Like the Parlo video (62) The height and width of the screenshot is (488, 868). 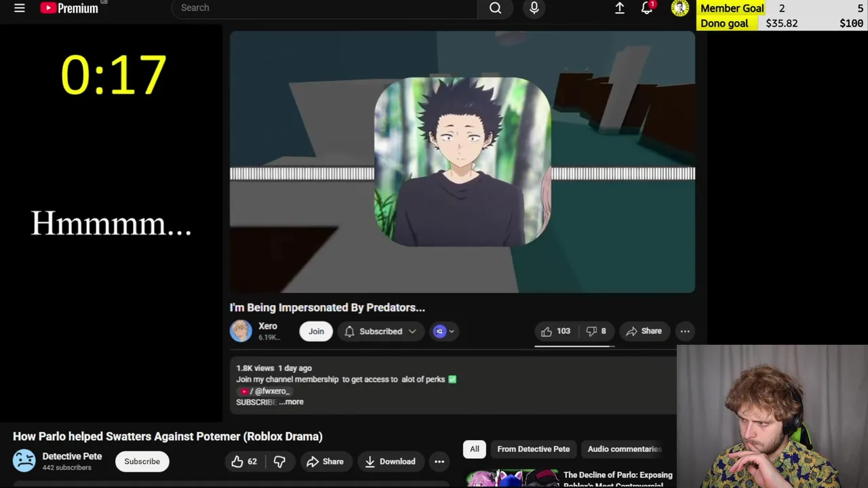click(x=244, y=462)
